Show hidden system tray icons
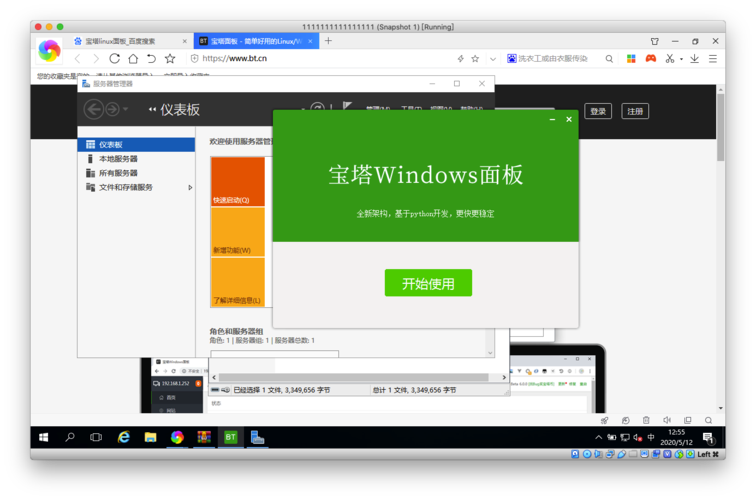 [598, 437]
